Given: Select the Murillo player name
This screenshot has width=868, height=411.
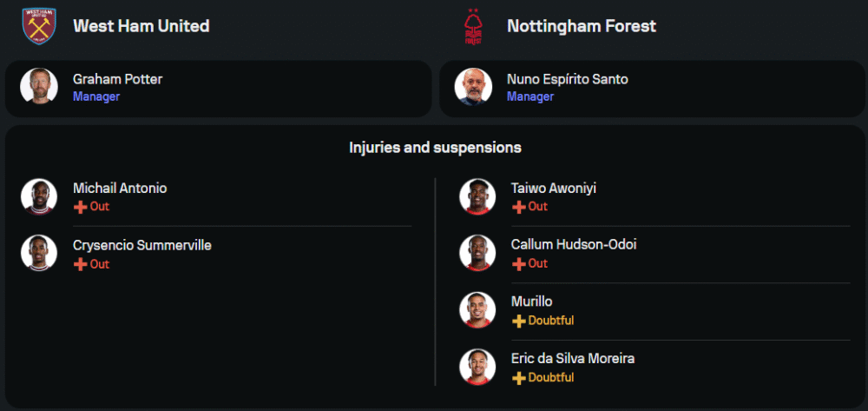Looking at the screenshot, I should point(531,302).
